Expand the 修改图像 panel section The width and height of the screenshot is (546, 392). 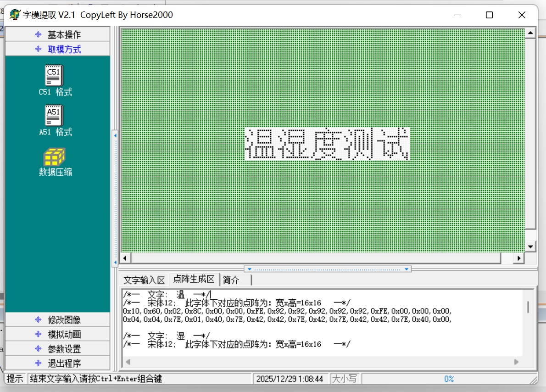pos(58,320)
